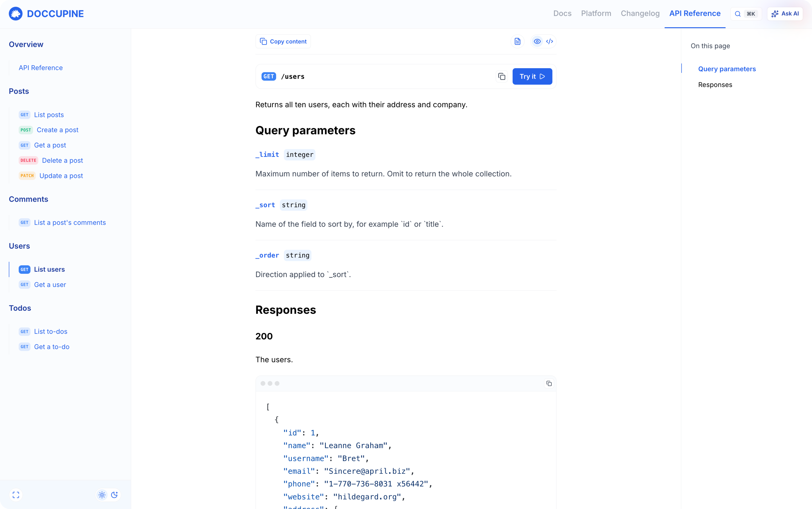
Task: Enable dark theme moon toggle
Action: [x=114, y=495]
